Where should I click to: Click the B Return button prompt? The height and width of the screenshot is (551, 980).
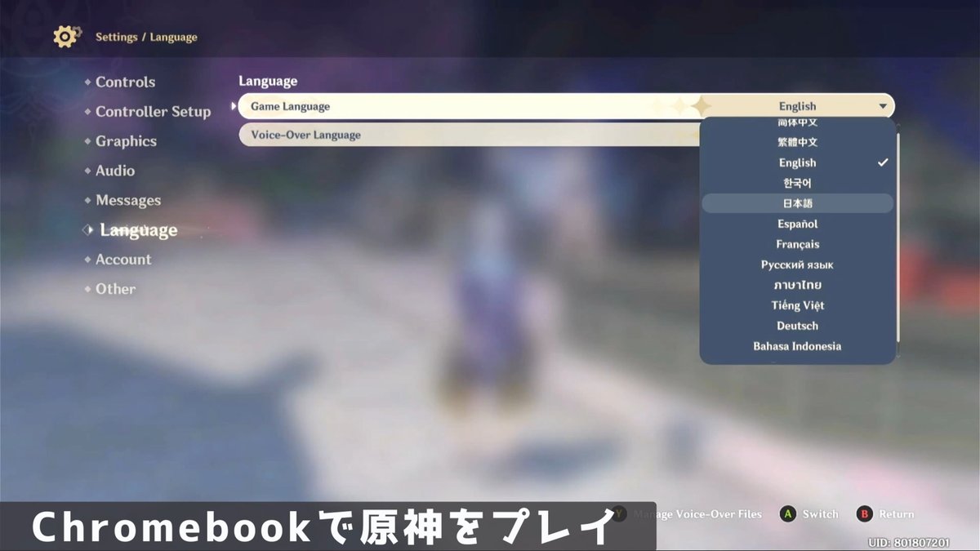(x=885, y=514)
